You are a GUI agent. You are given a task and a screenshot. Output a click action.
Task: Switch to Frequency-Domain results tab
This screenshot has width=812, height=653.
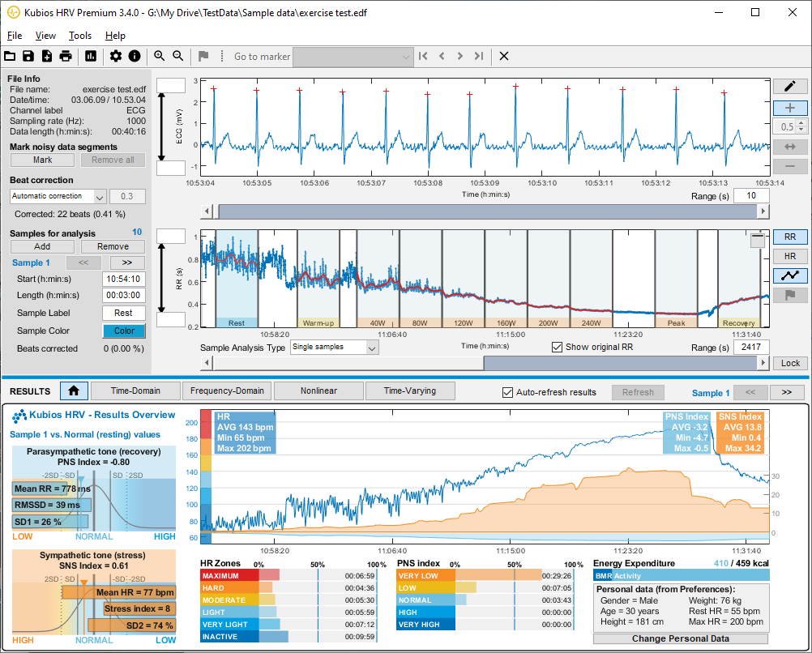click(x=228, y=391)
